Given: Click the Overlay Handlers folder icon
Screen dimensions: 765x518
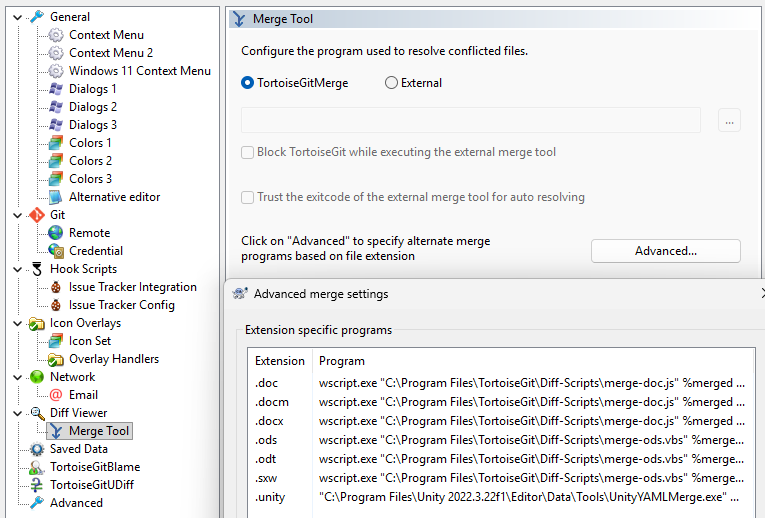Looking at the screenshot, I should pos(56,359).
